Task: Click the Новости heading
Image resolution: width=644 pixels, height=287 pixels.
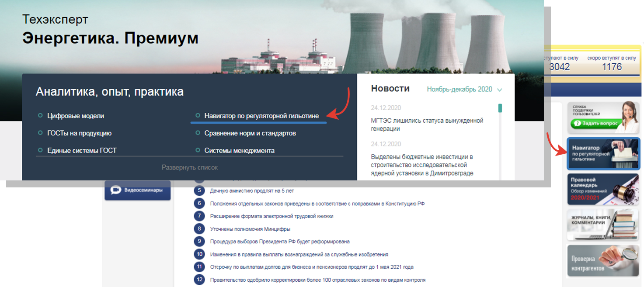Action: point(390,89)
